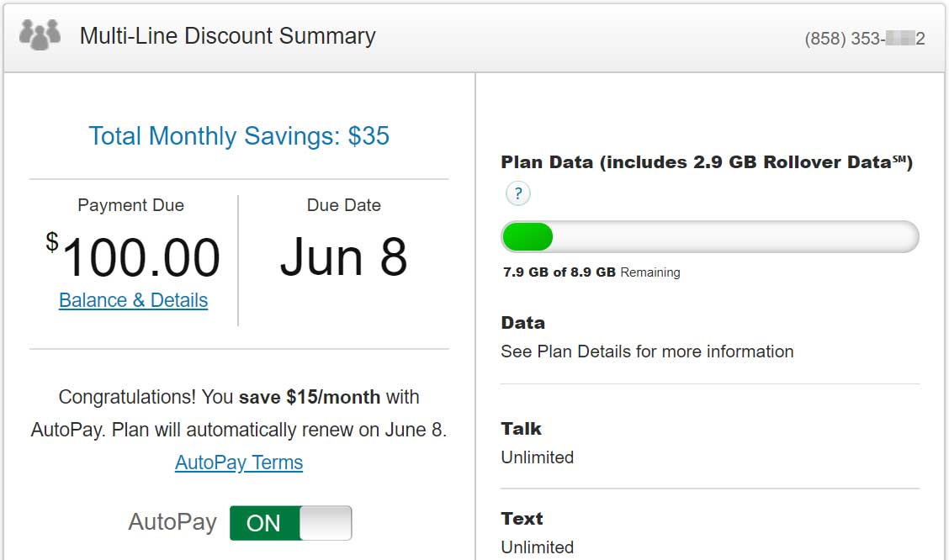
Task: Select the Talk section heading
Action: click(x=521, y=429)
